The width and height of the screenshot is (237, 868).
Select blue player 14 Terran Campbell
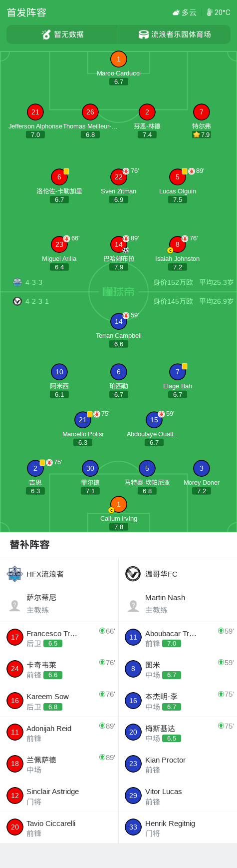click(118, 322)
